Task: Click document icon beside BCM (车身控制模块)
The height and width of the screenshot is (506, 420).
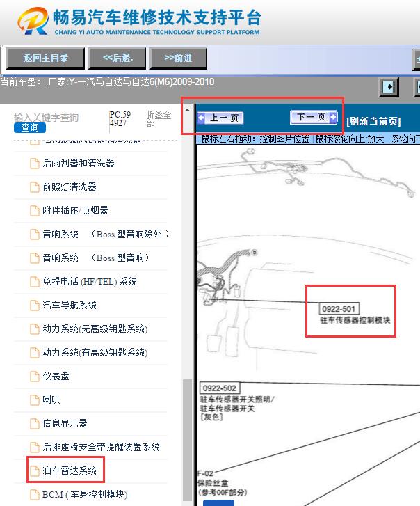Action: pyautogui.click(x=35, y=495)
